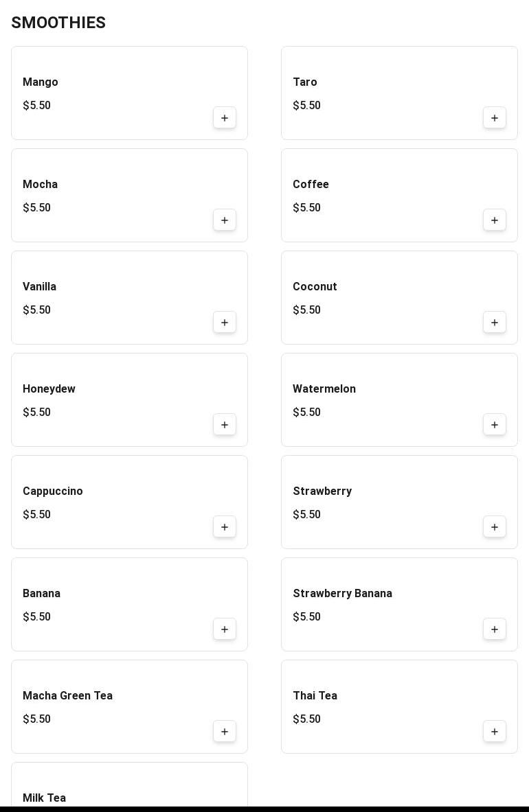This screenshot has width=529, height=812.
Task: Click plus on Macha Green Tea
Action: pos(225,732)
